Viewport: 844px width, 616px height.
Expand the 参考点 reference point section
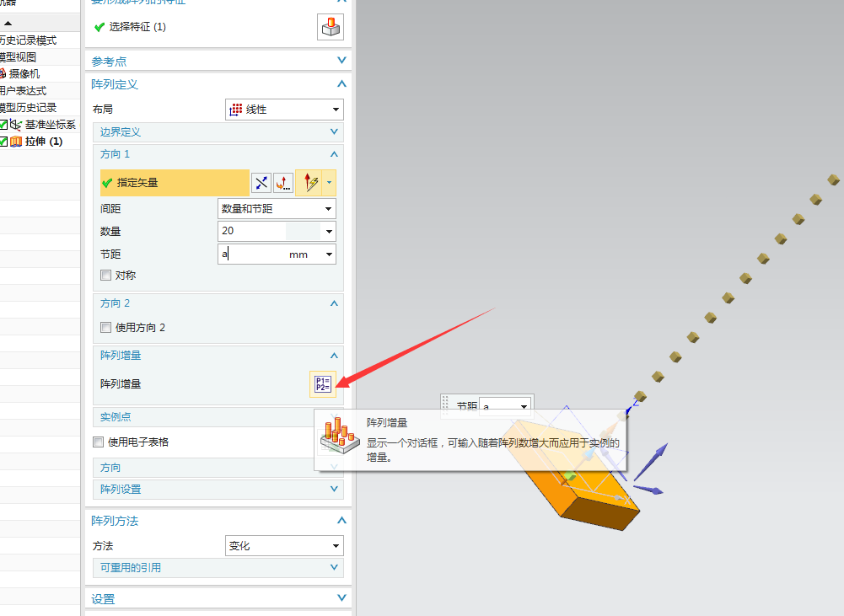[341, 61]
